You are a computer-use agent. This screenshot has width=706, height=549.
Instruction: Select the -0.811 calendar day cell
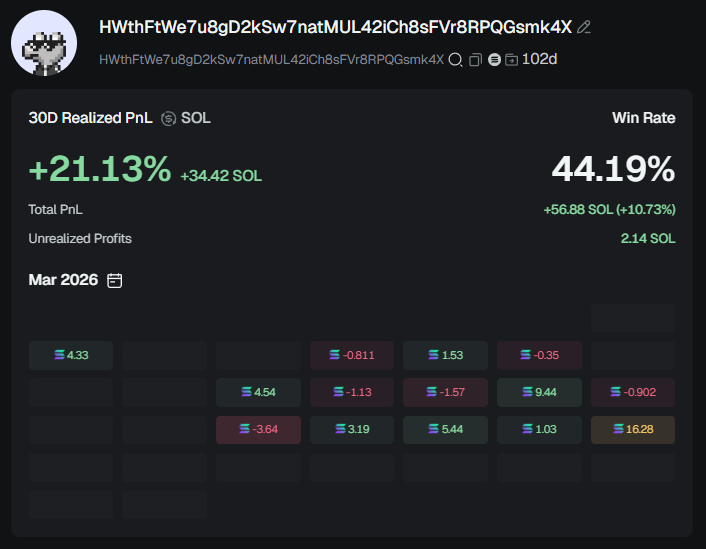coord(352,355)
